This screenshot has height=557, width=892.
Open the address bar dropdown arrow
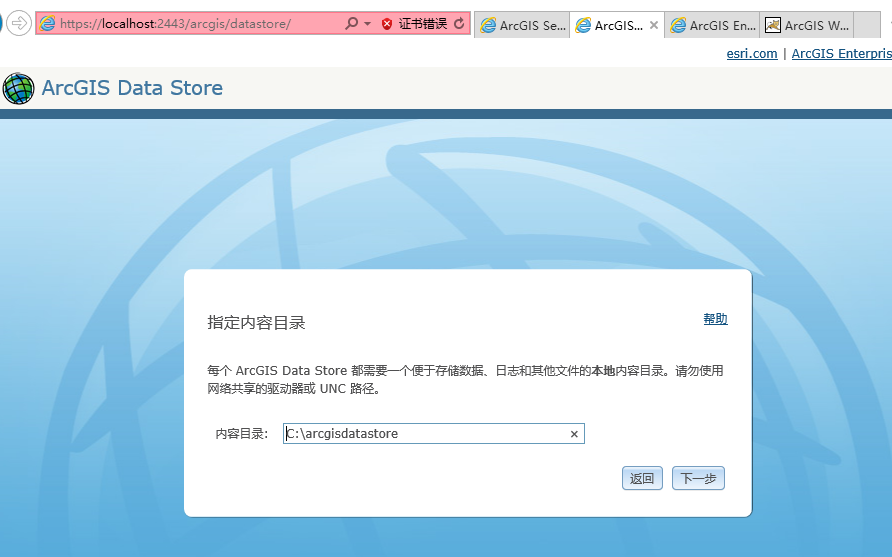coord(367,24)
